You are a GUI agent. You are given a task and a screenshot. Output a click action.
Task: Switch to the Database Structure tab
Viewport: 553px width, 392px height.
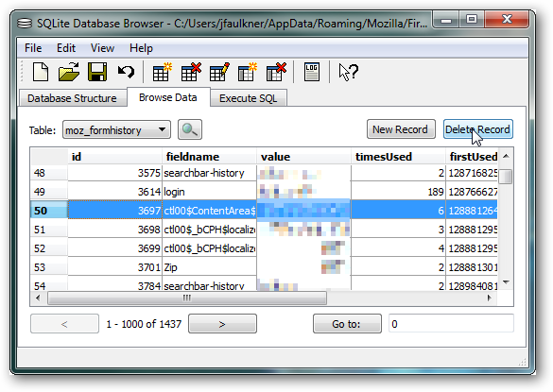pyautogui.click(x=72, y=98)
